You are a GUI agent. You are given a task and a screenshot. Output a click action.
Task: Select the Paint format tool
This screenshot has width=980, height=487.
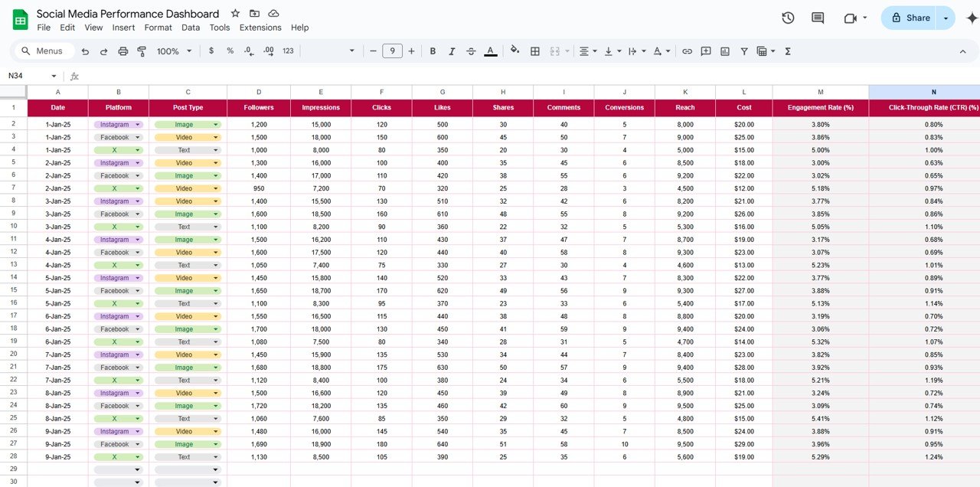click(x=142, y=51)
